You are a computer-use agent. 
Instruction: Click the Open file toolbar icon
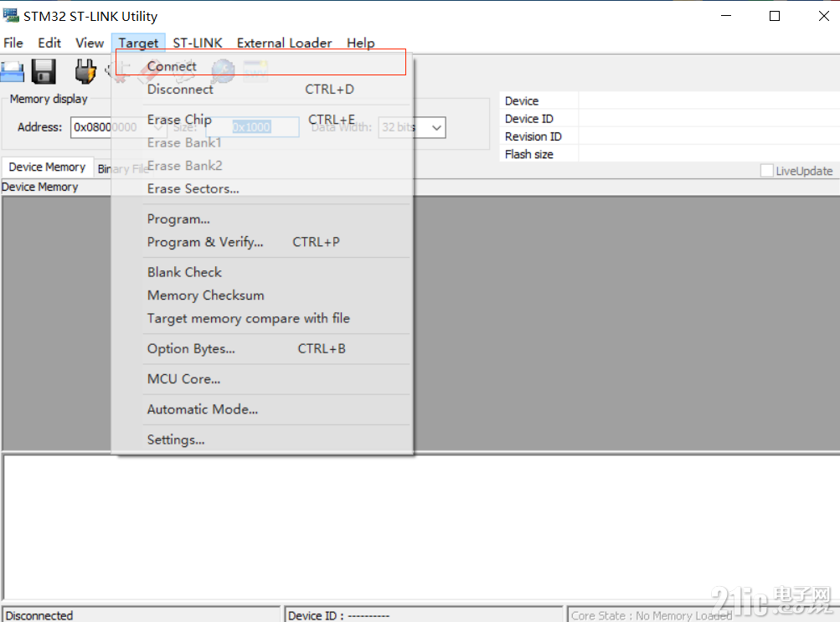13,72
